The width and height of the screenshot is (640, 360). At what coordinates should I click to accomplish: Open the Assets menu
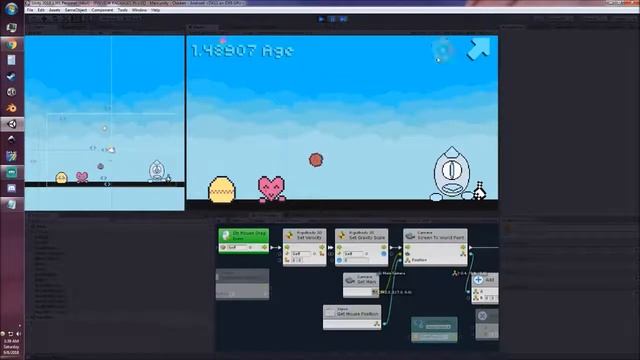click(x=54, y=10)
